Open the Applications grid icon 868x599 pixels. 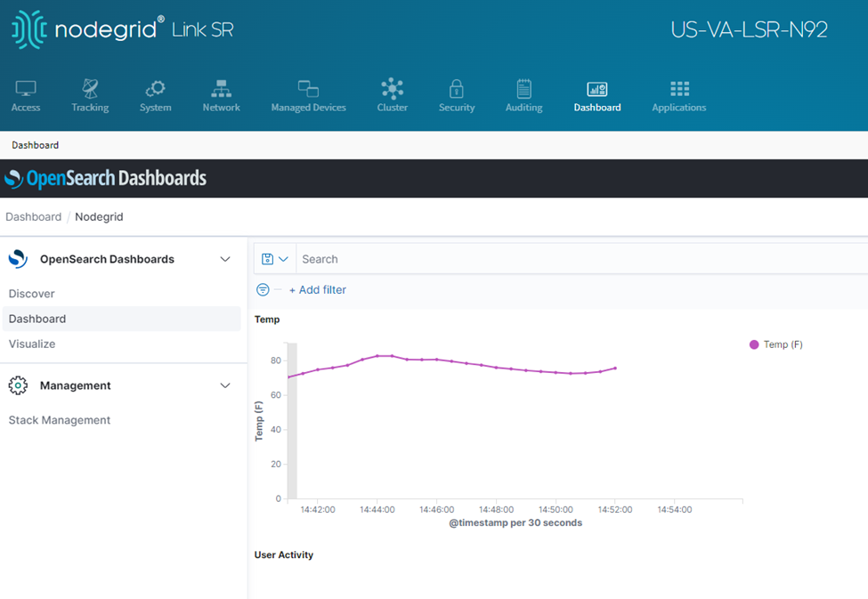coord(679,89)
